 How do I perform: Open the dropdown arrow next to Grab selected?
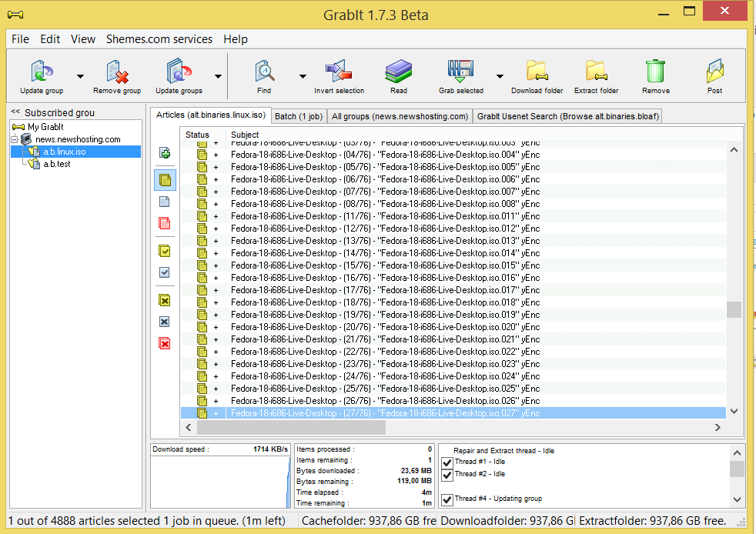pos(500,76)
